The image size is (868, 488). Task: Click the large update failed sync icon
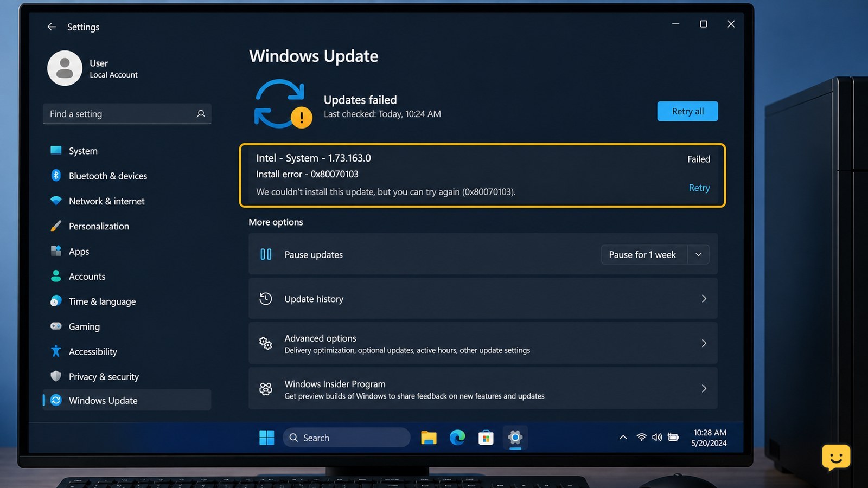[x=283, y=104]
